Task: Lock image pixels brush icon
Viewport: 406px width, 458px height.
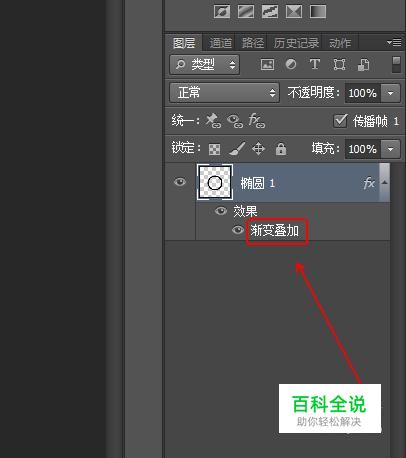Action: tap(237, 149)
